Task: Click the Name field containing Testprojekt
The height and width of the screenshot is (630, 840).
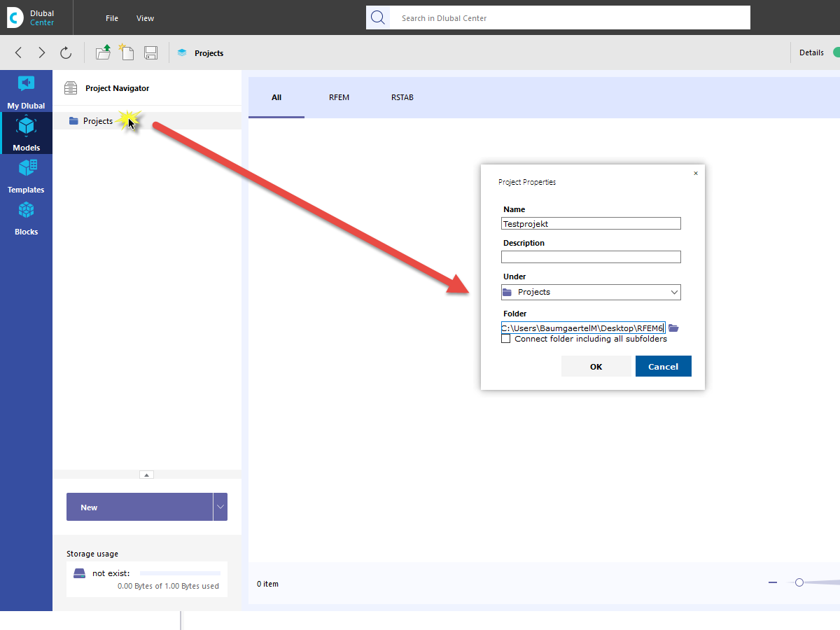Action: coord(591,223)
